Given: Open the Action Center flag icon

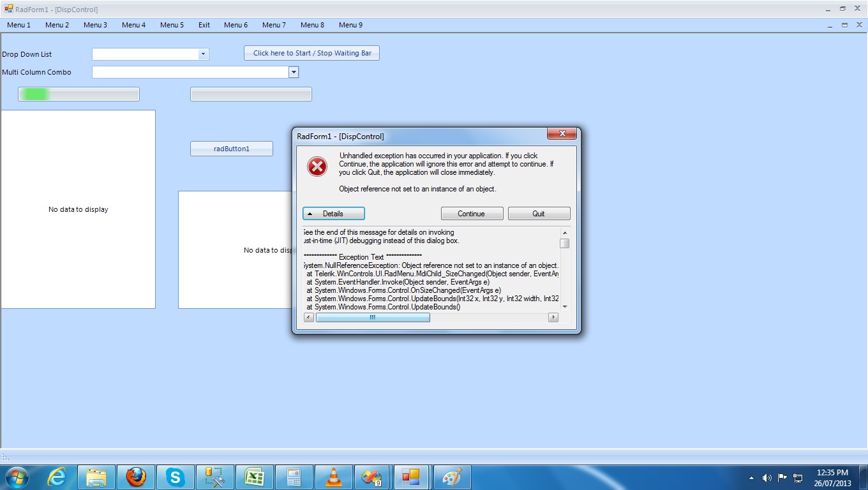Looking at the screenshot, I should coord(782,477).
